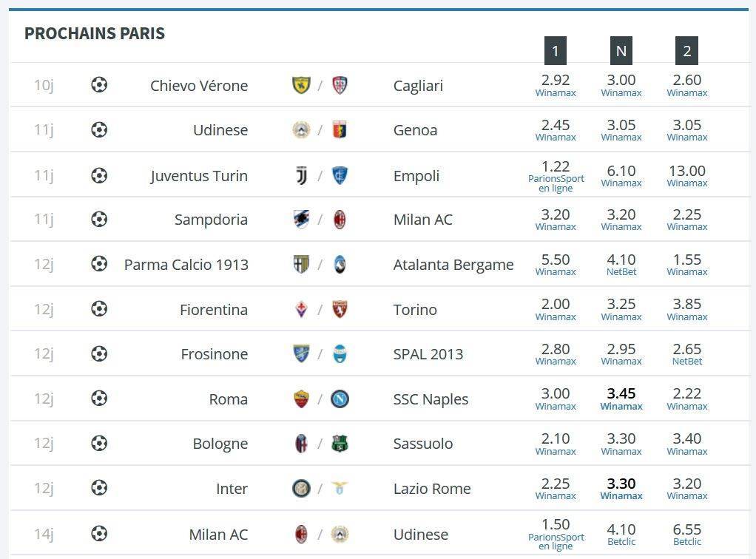Open the Sampdoria team link
Screen dimensions: 756x559
(211, 220)
